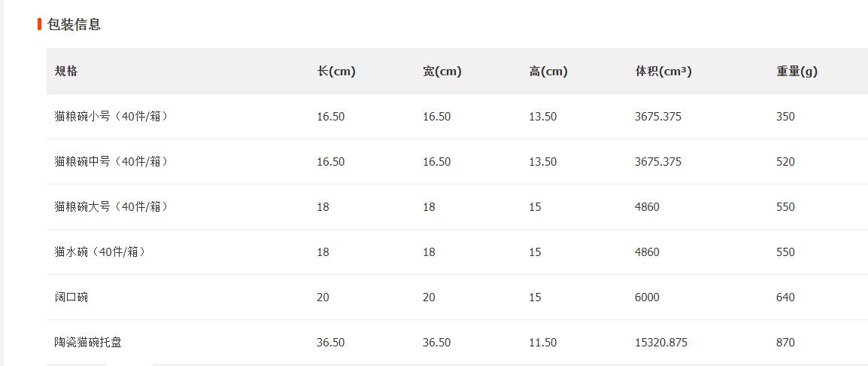Select the 猫粮碗大号（40件/箱） row
Screen dimensions: 868x366
[457, 207]
